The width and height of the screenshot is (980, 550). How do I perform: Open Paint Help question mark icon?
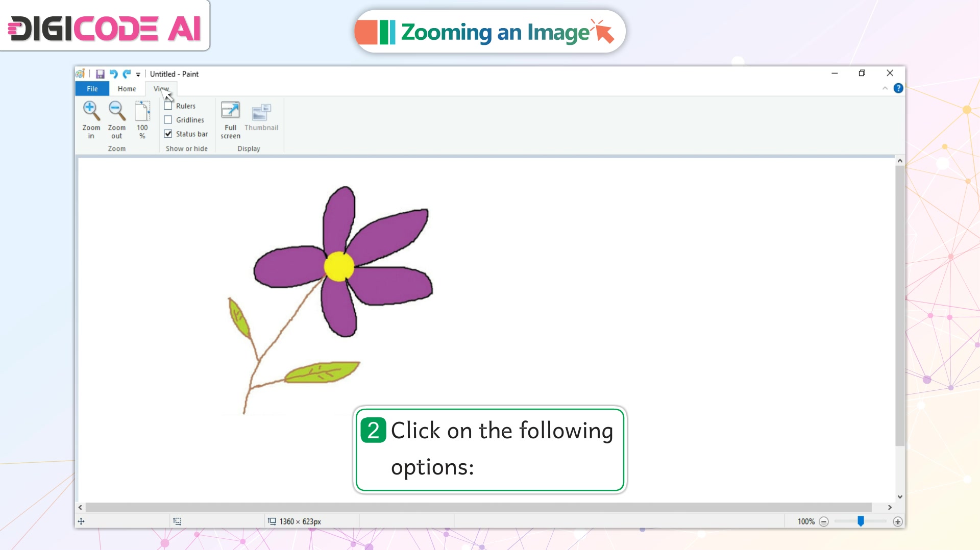[x=898, y=88]
